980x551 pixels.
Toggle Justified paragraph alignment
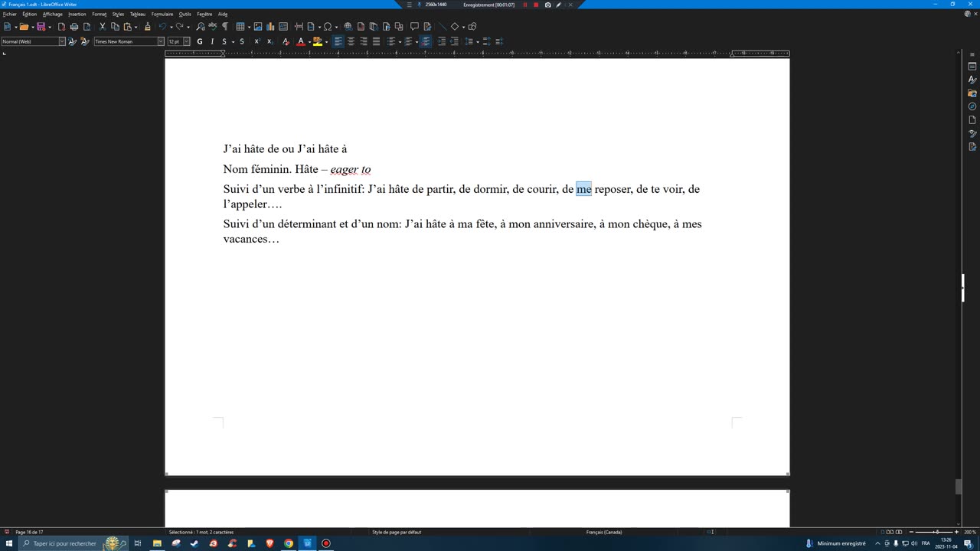coord(376,41)
